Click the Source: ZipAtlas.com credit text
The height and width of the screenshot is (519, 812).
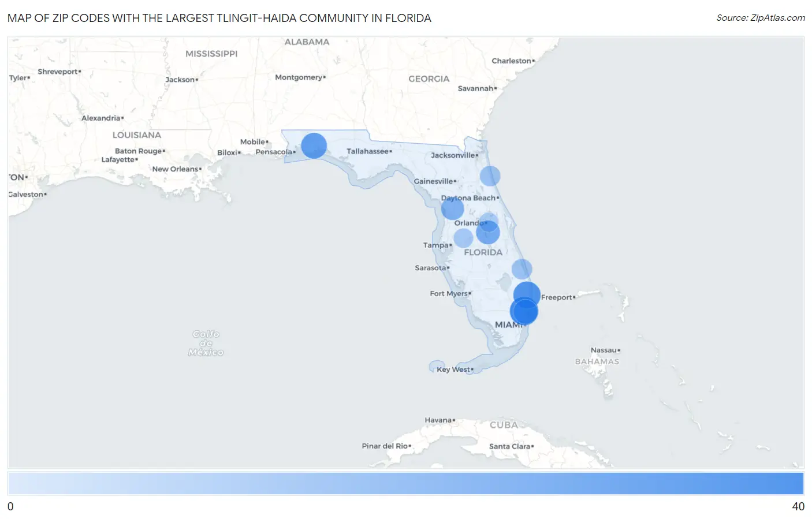point(761,18)
